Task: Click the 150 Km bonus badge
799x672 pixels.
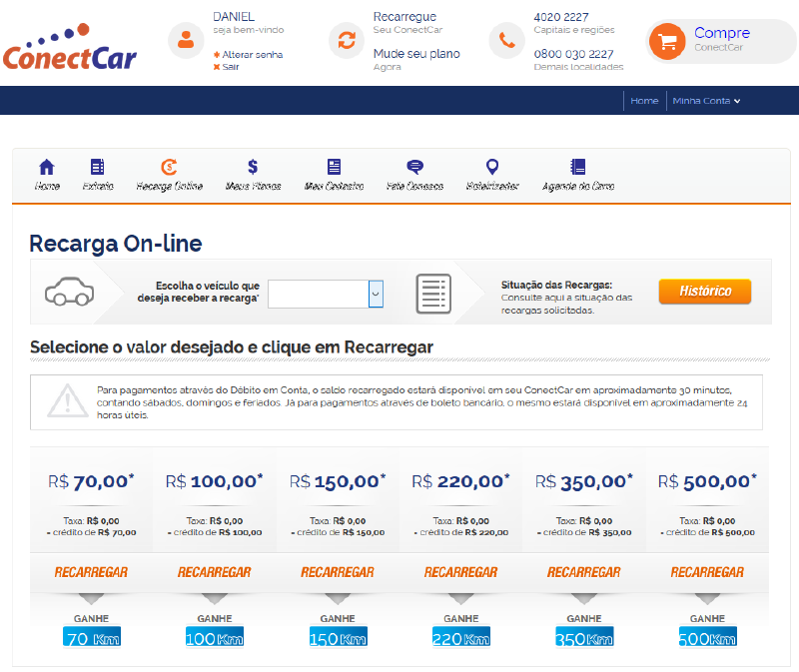Action: 338,637
